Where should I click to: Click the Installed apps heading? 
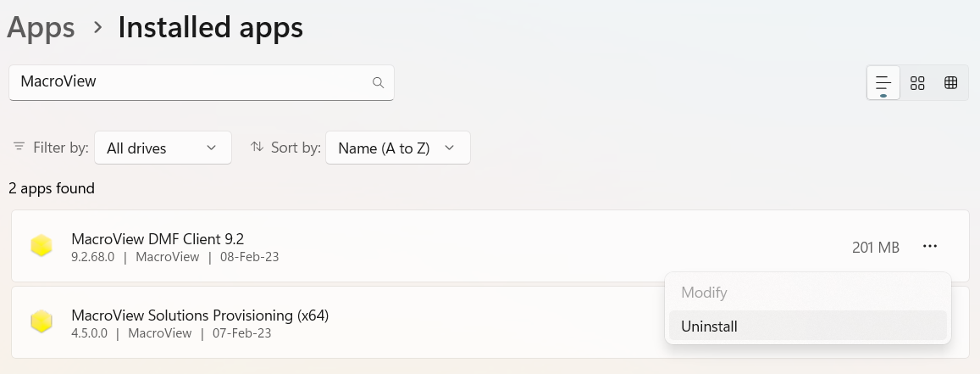211,27
